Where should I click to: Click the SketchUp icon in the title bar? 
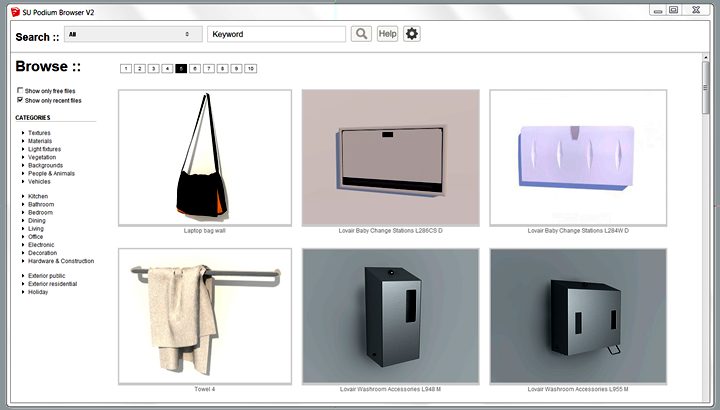click(16, 12)
